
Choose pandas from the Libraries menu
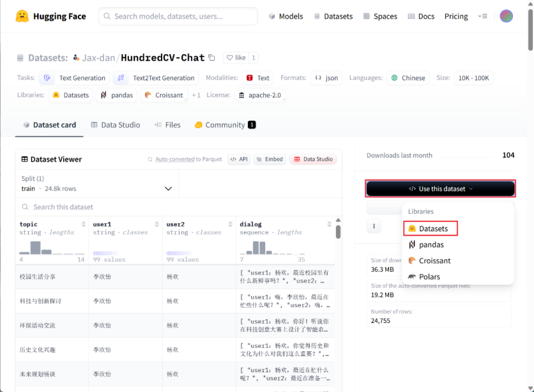point(458,245)
